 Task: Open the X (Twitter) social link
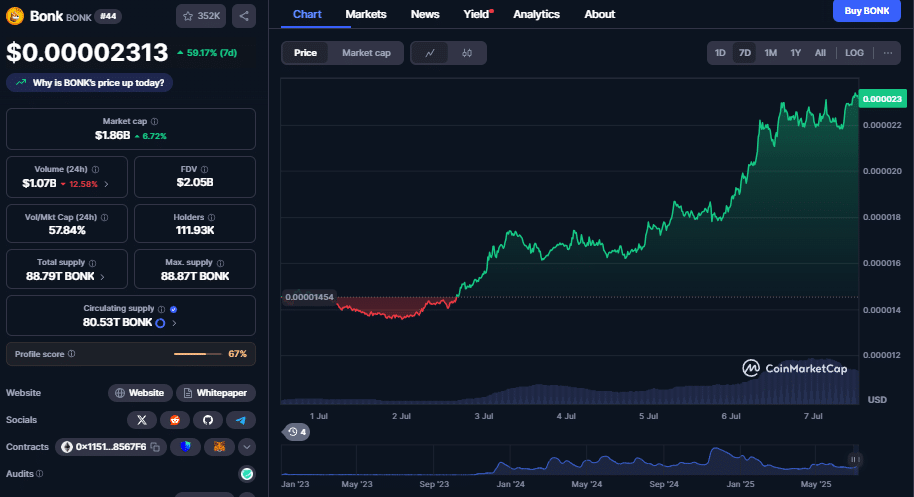coord(142,420)
